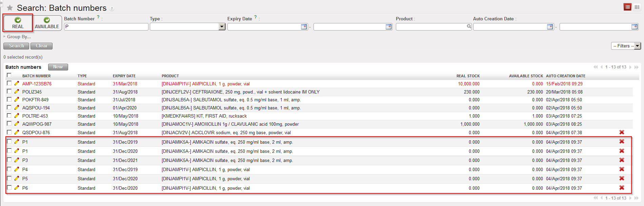
Task: Tick the checkbox for batch POKFTR-849
Action: (9, 99)
